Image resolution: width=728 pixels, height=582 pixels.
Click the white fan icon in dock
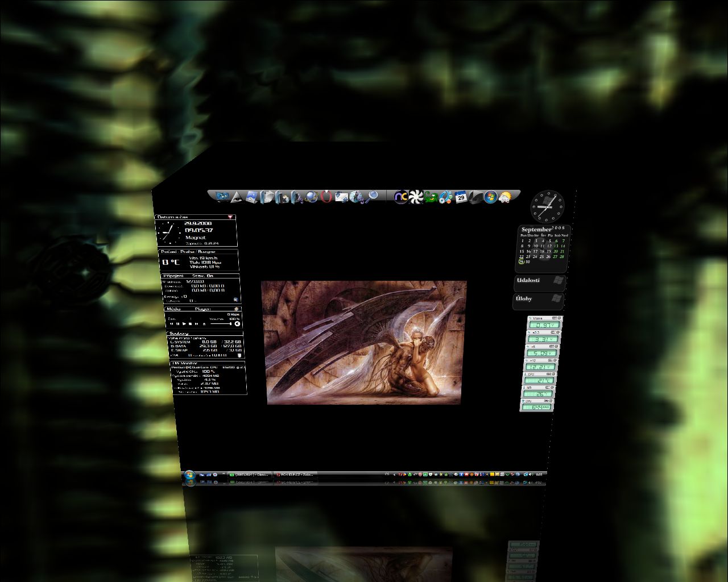pos(416,197)
